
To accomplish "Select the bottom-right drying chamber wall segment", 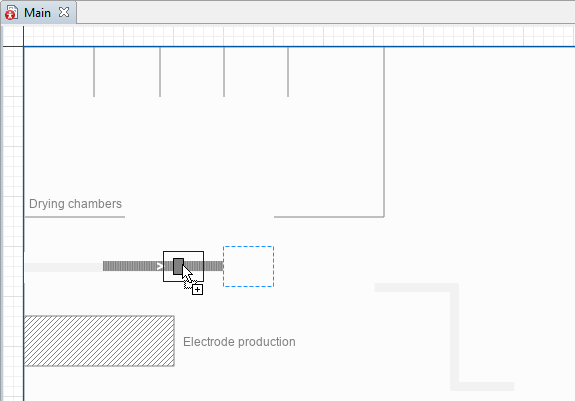I will tap(329, 217).
